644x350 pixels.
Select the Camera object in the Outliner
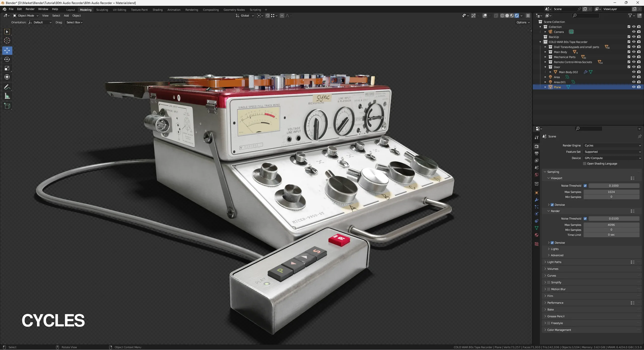(x=559, y=32)
